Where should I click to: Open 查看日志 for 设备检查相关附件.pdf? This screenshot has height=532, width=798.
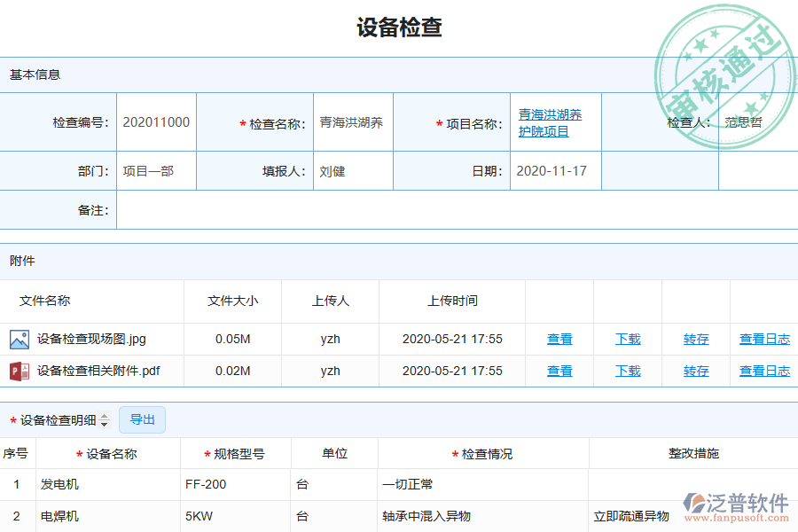click(764, 371)
